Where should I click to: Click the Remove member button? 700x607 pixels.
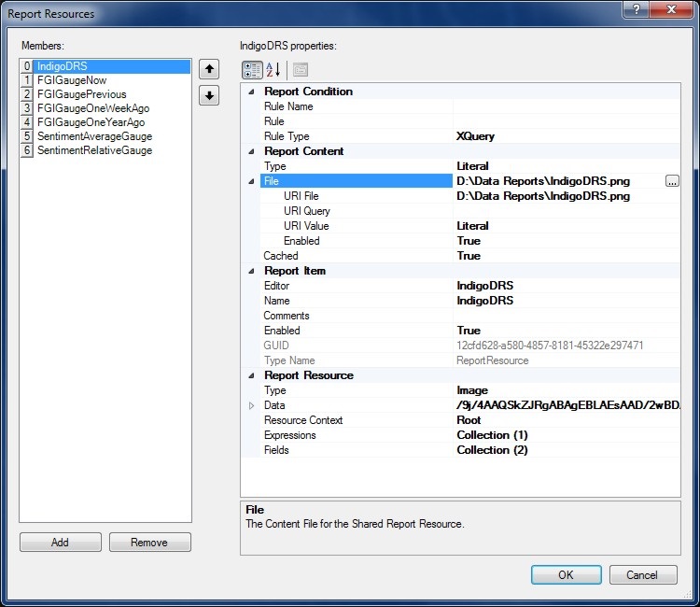(x=149, y=543)
